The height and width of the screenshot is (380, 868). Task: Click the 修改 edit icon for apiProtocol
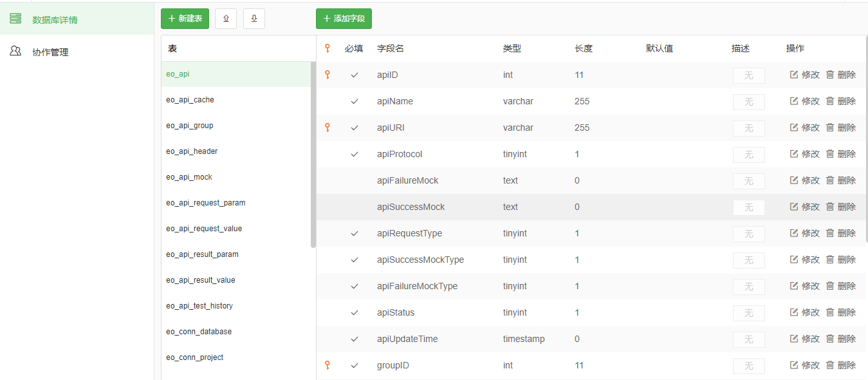click(794, 154)
